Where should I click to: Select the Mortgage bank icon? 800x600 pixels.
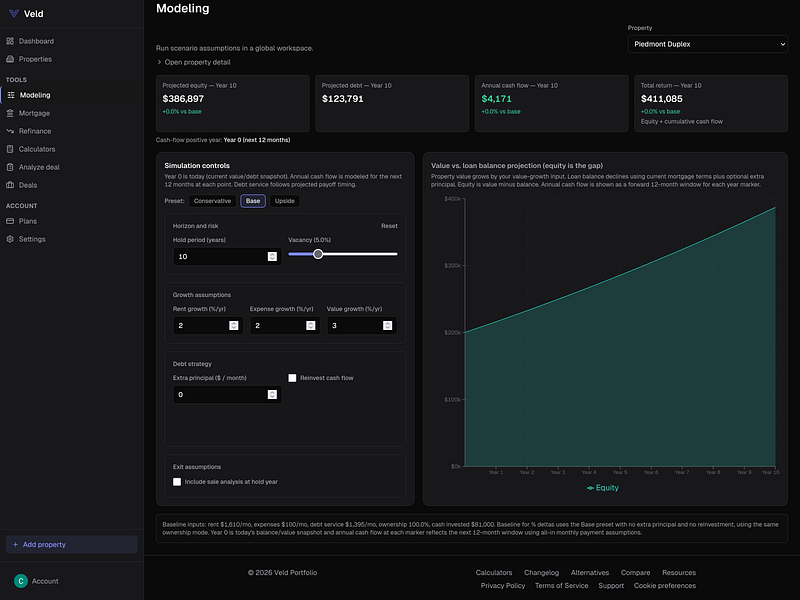click(x=10, y=113)
